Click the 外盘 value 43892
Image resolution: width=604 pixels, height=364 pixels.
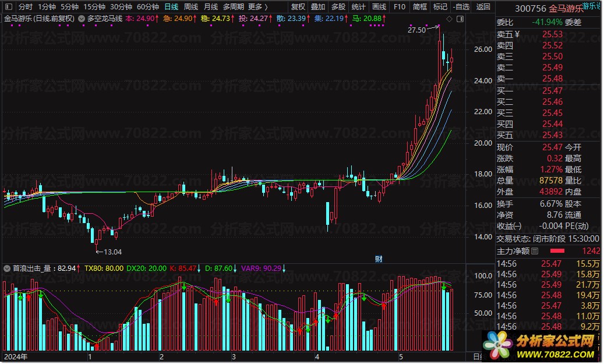pyautogui.click(x=551, y=192)
